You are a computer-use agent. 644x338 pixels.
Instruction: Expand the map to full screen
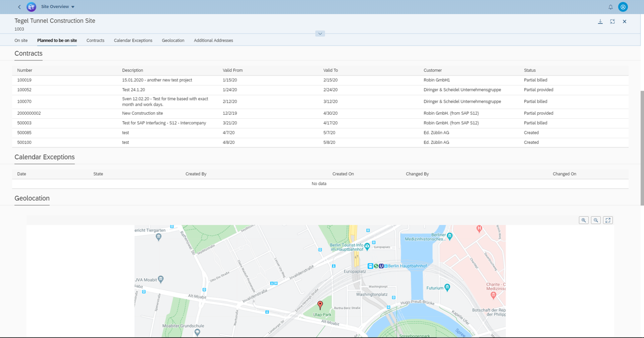608,220
